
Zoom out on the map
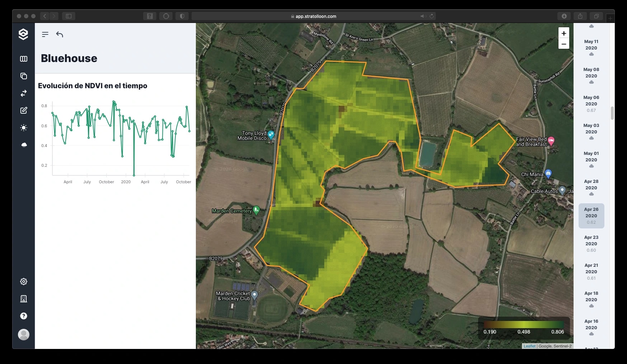click(x=564, y=44)
